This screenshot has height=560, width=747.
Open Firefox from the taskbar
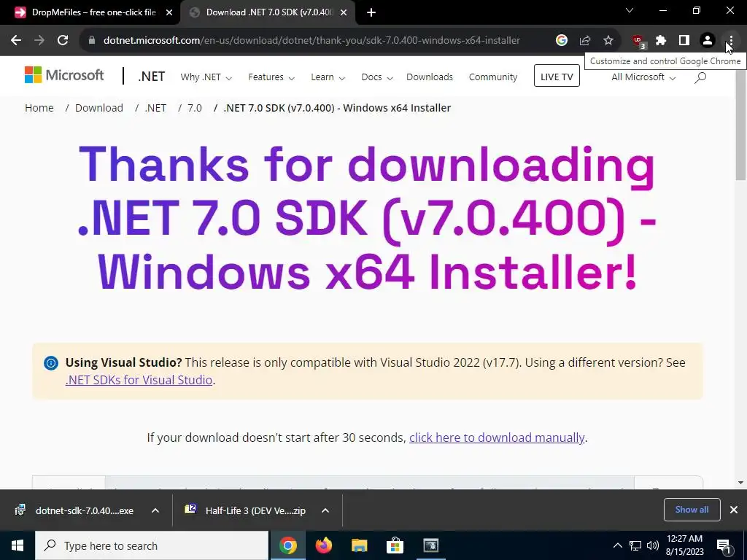click(323, 545)
